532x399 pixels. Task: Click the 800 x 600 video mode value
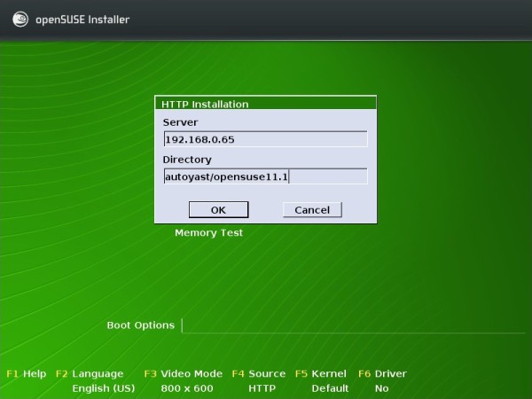(187, 388)
